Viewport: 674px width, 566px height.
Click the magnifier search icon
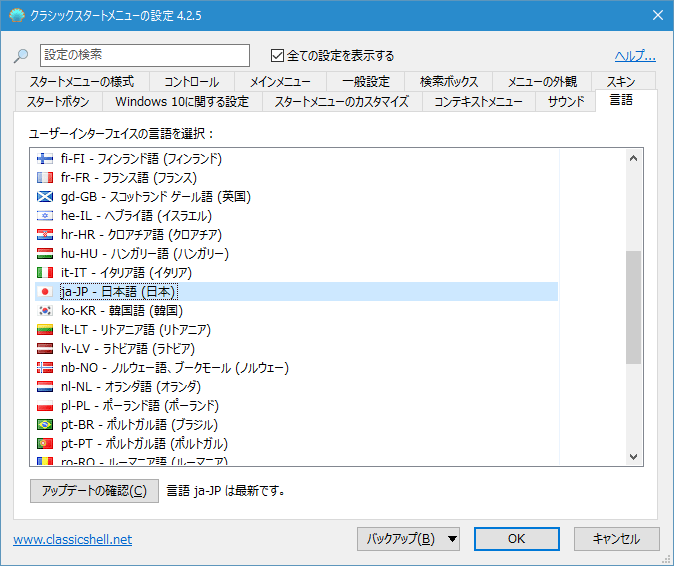click(21, 56)
